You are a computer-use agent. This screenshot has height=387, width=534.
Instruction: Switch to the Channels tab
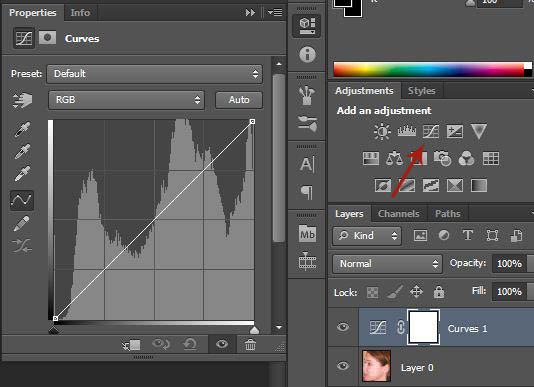point(398,214)
